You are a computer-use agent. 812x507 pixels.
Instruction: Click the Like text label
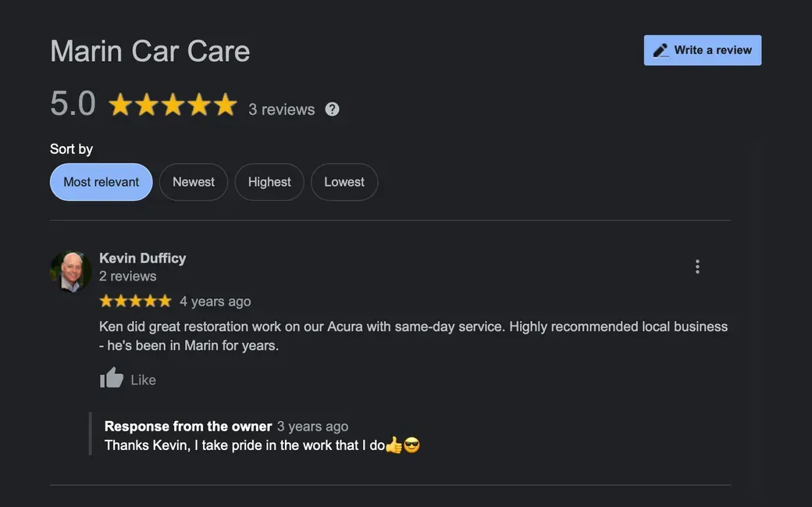143,380
